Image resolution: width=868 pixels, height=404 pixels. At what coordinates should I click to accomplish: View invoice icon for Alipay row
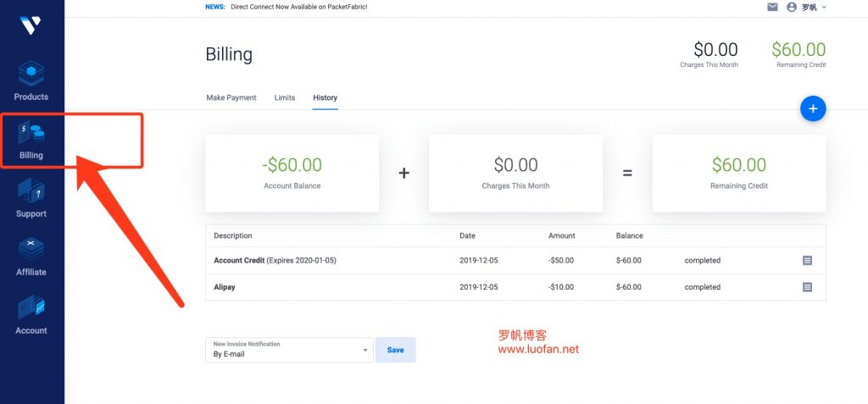[x=807, y=287]
